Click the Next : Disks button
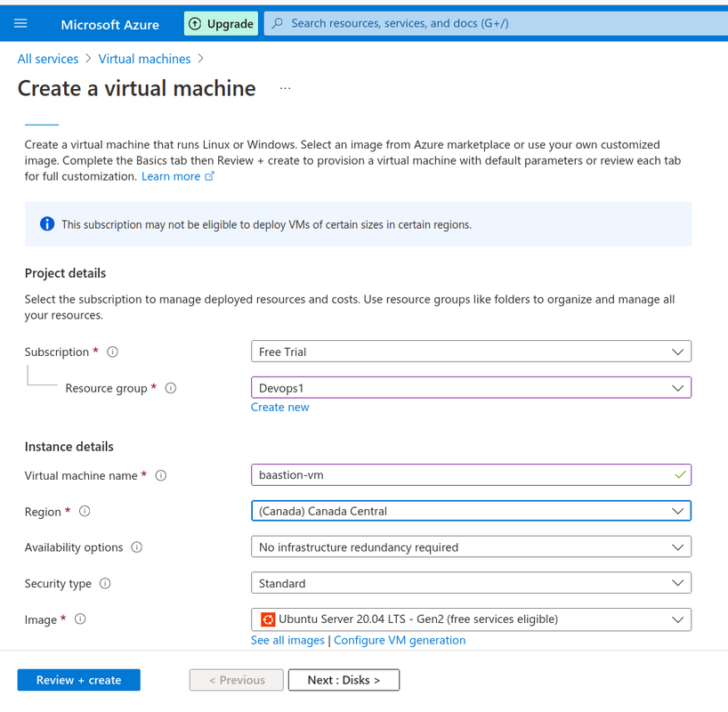Viewport: 728px width, 712px height. click(x=344, y=680)
